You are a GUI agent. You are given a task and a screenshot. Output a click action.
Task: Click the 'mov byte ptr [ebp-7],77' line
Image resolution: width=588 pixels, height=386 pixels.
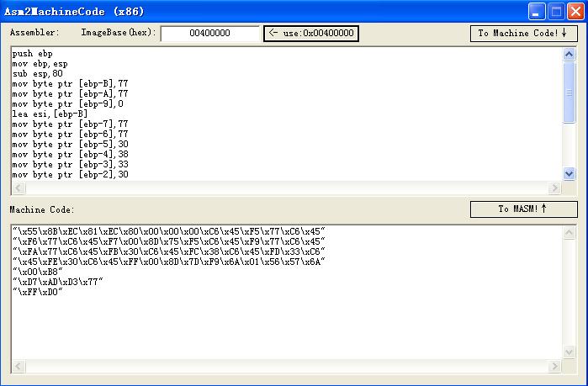[x=70, y=124]
